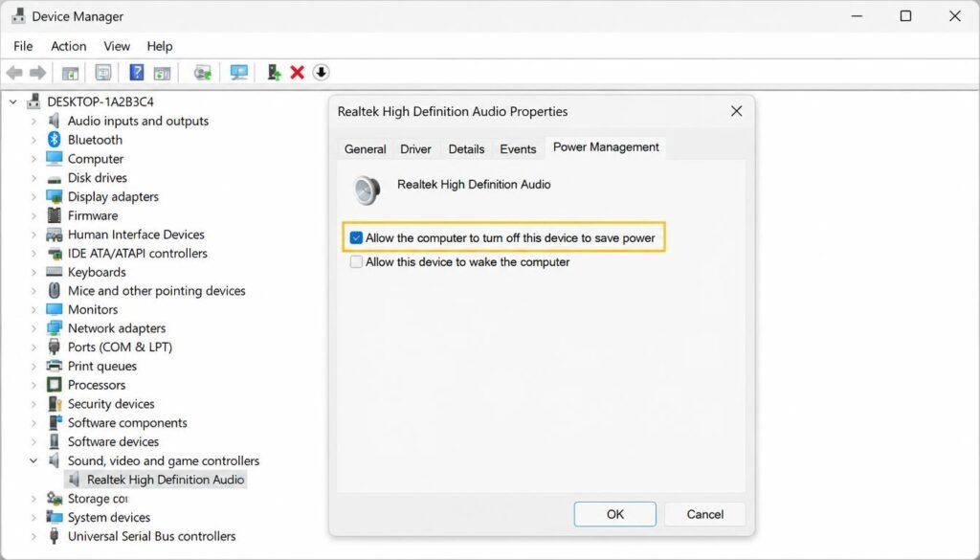Select the Software devices tree row
Image resolution: width=980 pixels, height=560 pixels.
(113, 442)
